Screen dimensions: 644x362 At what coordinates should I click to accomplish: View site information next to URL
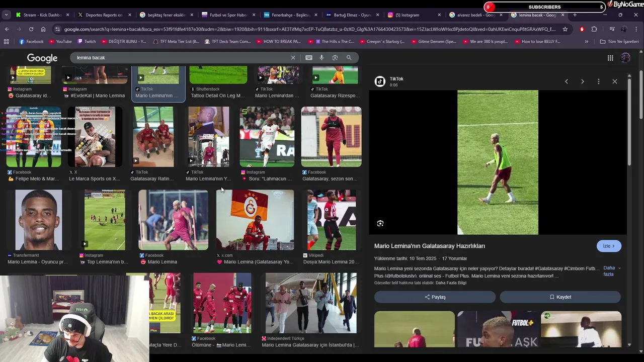(58, 29)
